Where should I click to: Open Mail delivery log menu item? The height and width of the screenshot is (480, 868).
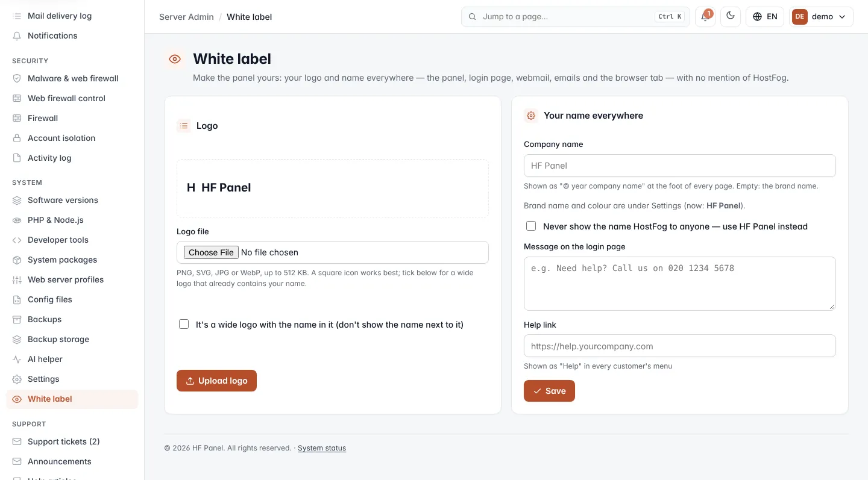pyautogui.click(x=72, y=16)
